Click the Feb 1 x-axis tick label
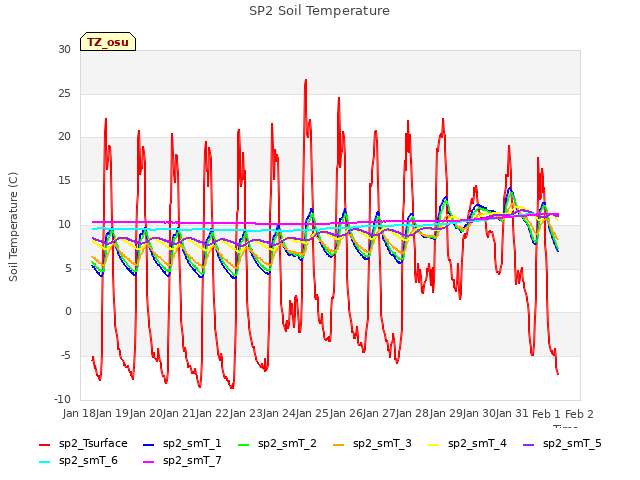 pyautogui.click(x=546, y=414)
